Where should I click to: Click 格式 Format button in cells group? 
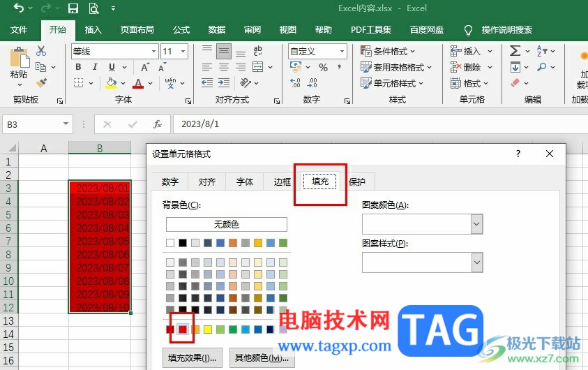point(471,83)
